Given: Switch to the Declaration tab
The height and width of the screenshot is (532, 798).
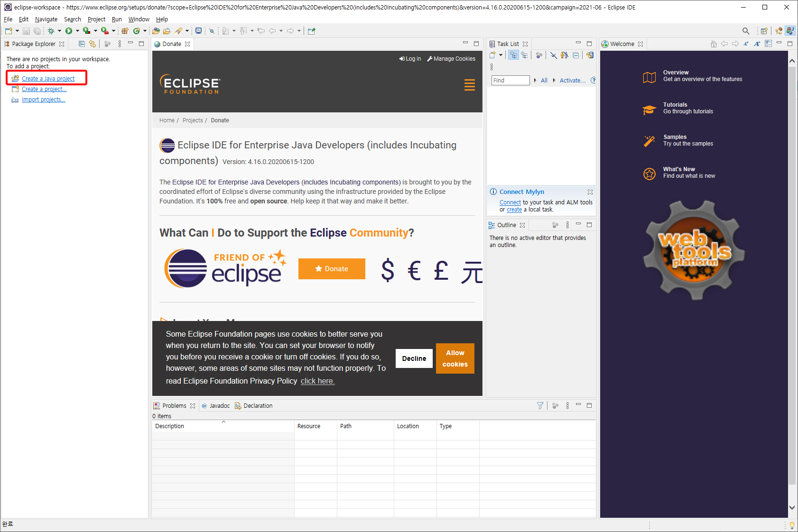Looking at the screenshot, I should 254,405.
